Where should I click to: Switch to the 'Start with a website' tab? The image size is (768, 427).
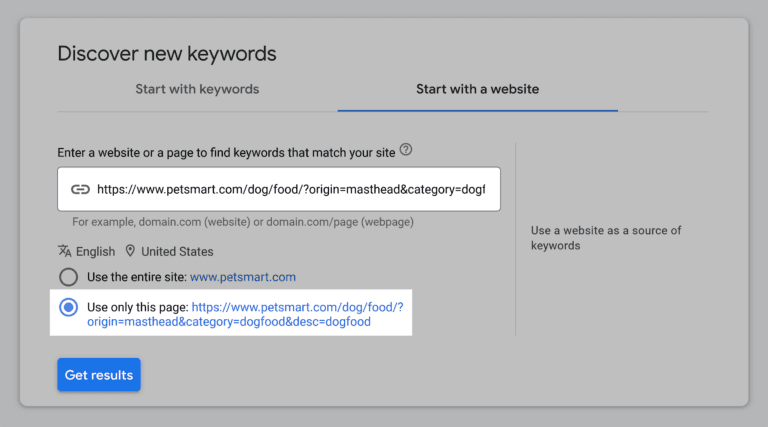[478, 89]
